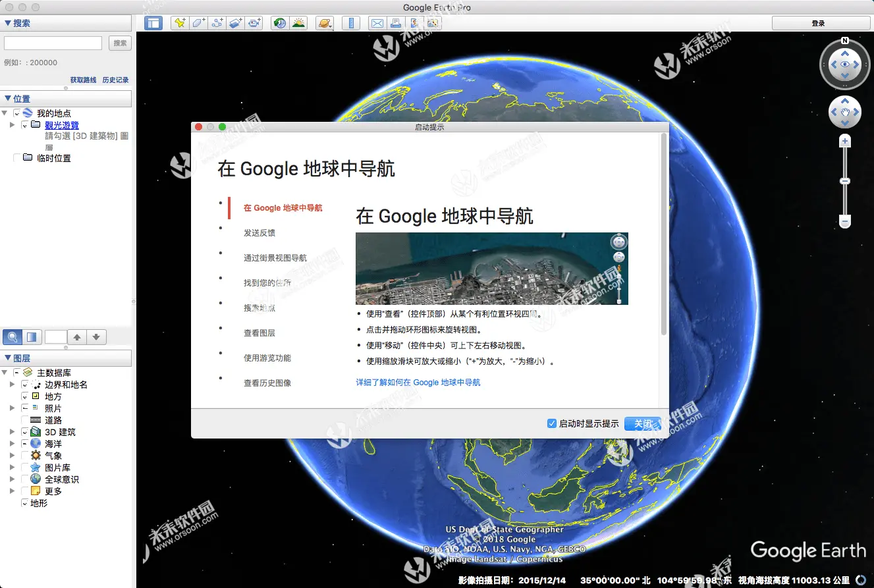Toggle the 我的地点 checkbox
874x588 pixels.
[x=17, y=113]
